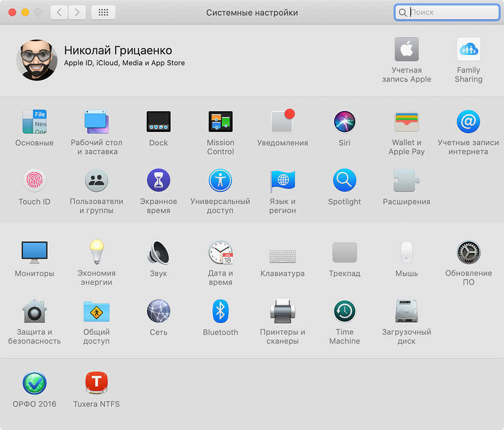This screenshot has height=430, width=504.
Task: Click Apple ID, iCloud, Media и App Store
Action: tap(125, 63)
